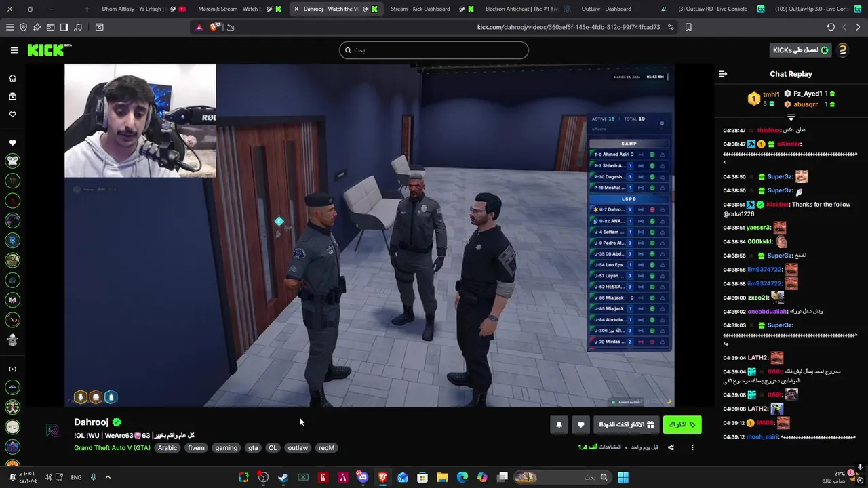Click the Windows Start button
The height and width of the screenshot is (488, 868).
[x=623, y=477]
